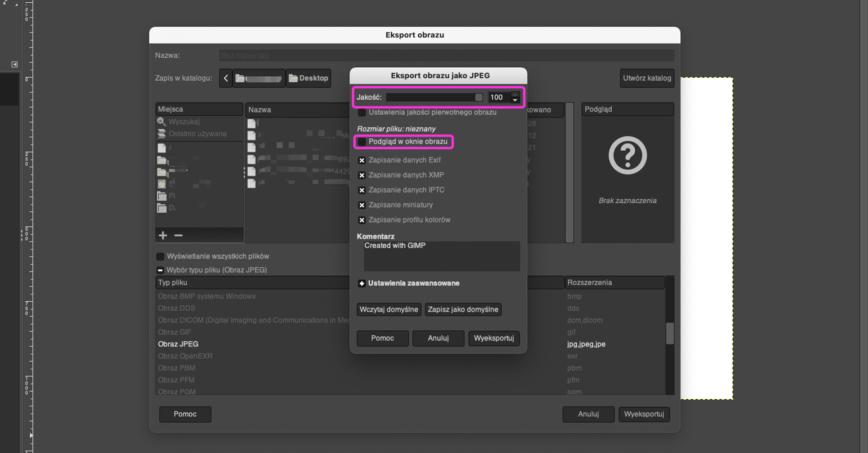868x453 pixels.
Task: Click Wyeksportuj in the JPEG dialog
Action: click(x=494, y=338)
